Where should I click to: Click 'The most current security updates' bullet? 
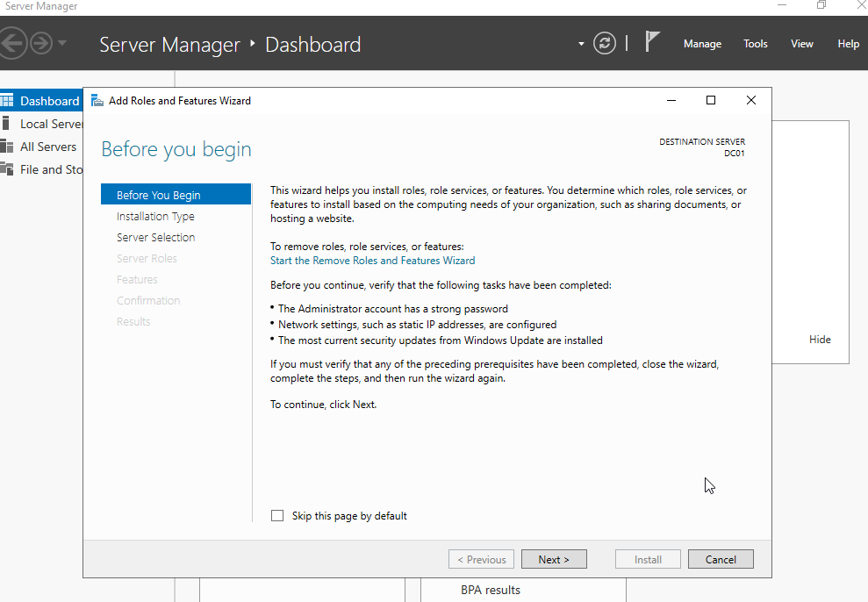pyautogui.click(x=440, y=340)
